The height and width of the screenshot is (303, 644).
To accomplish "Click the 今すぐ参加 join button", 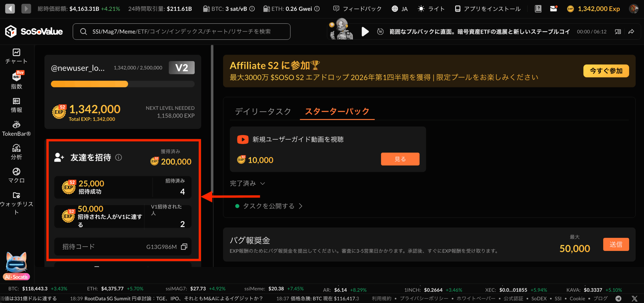I will [x=606, y=71].
